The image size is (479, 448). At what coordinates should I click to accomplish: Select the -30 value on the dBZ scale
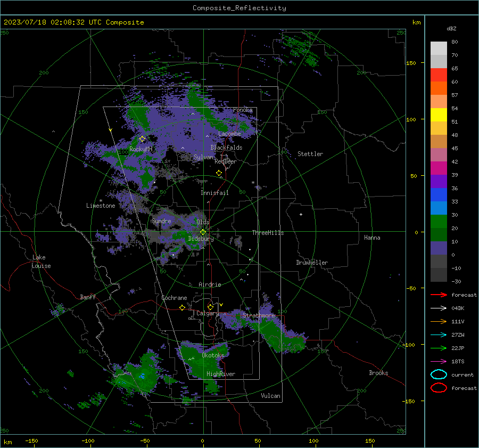coord(456,281)
